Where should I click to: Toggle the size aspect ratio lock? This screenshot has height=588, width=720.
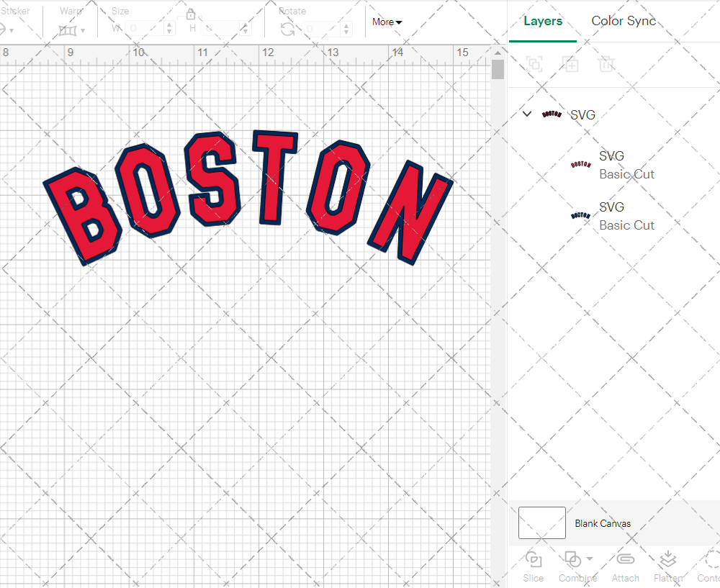[191, 15]
